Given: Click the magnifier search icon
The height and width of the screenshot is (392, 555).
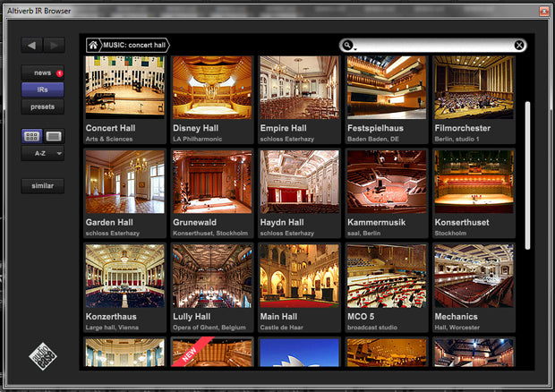Looking at the screenshot, I should [348, 46].
